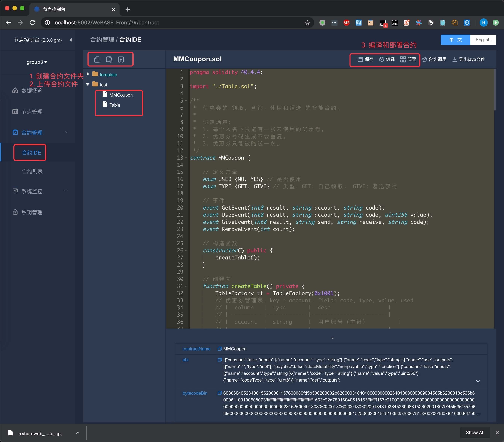Click the site info icon in address bar
This screenshot has height=442, width=504.
pyautogui.click(x=47, y=23)
